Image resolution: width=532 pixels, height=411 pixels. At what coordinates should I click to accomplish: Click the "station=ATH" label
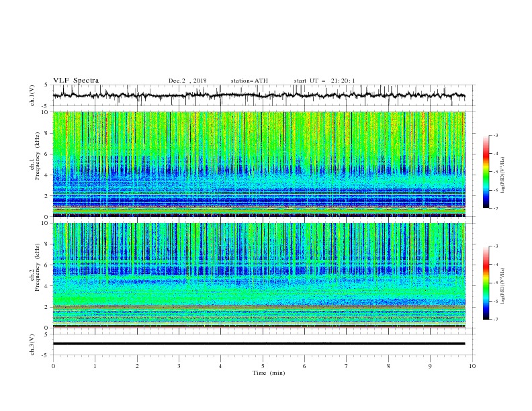pos(249,81)
